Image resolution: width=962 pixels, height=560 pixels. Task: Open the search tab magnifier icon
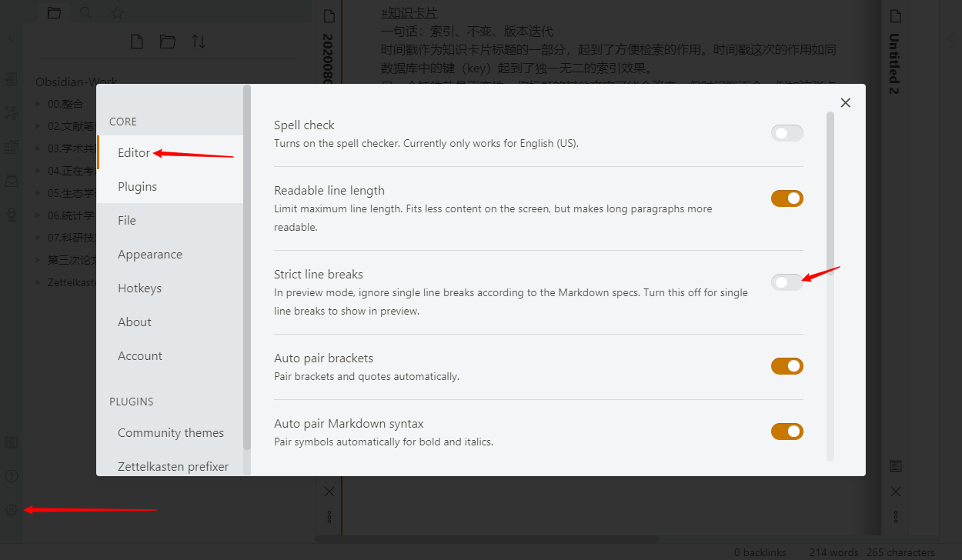[85, 13]
